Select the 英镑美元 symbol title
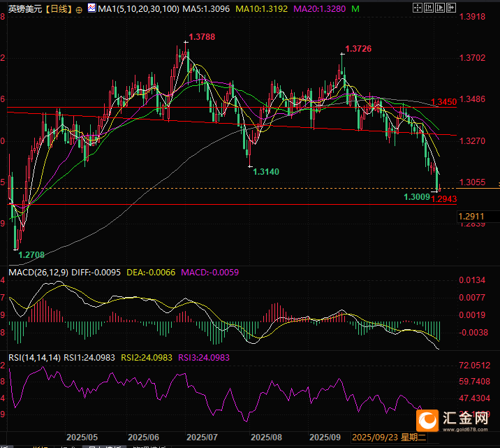Screen dimensions: 500x448 pos(23,9)
